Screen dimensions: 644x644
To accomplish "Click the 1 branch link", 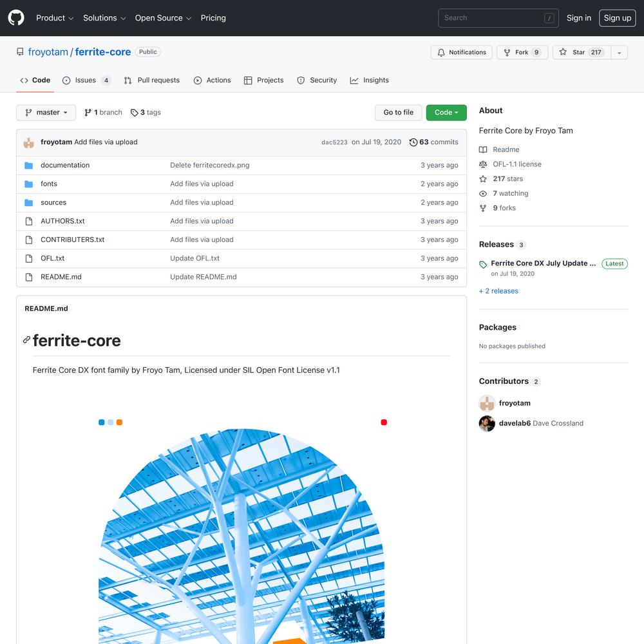I will (103, 113).
